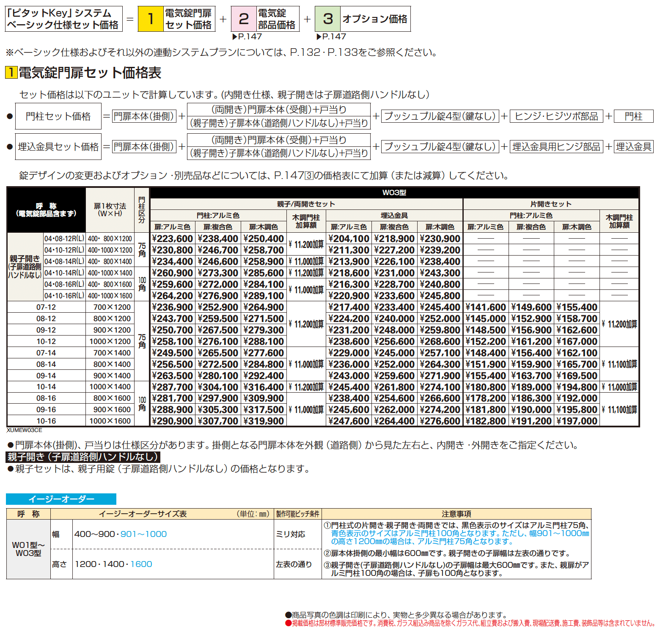
Task: Click the P.147 arrow under 電気錠部品価格
Action: [x=235, y=37]
